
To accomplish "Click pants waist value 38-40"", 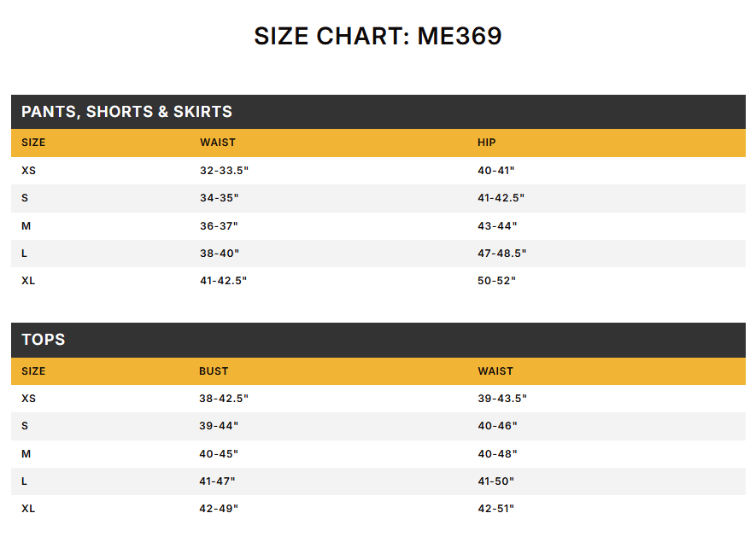I will (220, 254).
